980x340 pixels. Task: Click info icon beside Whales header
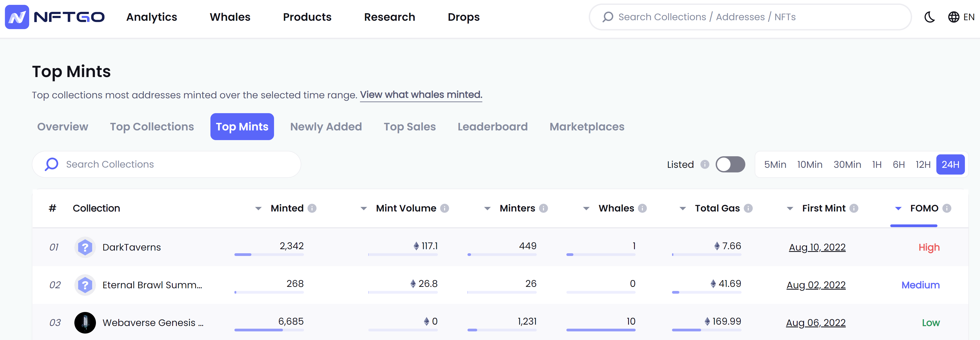point(642,209)
